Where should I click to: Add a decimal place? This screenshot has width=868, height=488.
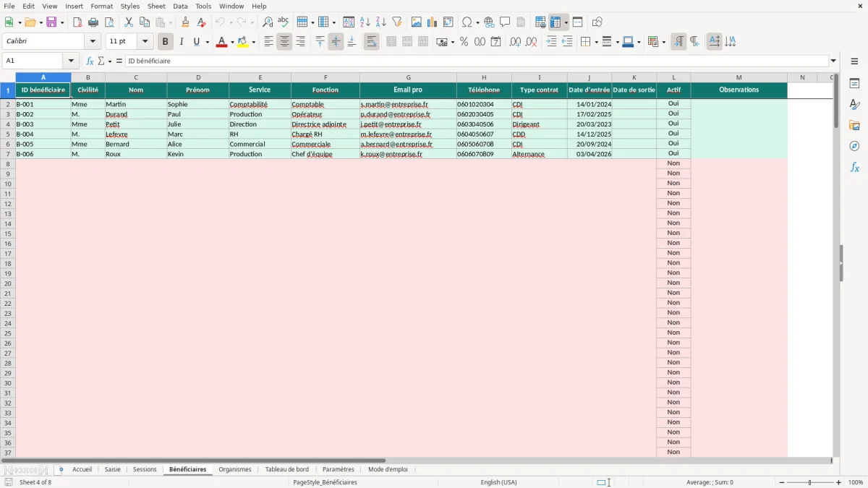(x=515, y=42)
